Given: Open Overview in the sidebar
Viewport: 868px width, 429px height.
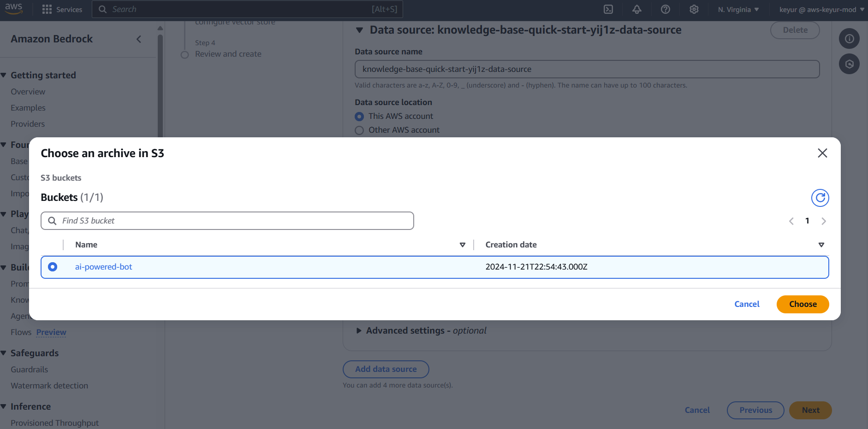Looking at the screenshot, I should pos(28,92).
